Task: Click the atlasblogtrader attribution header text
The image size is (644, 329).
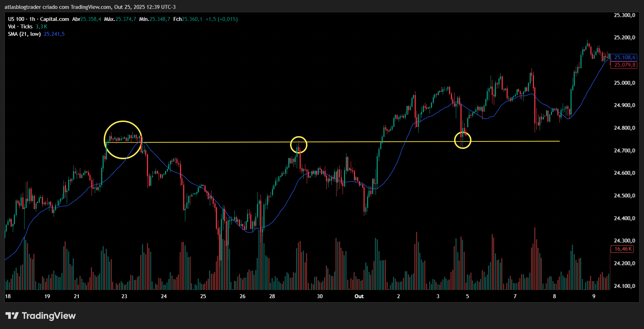Action: click(90, 7)
